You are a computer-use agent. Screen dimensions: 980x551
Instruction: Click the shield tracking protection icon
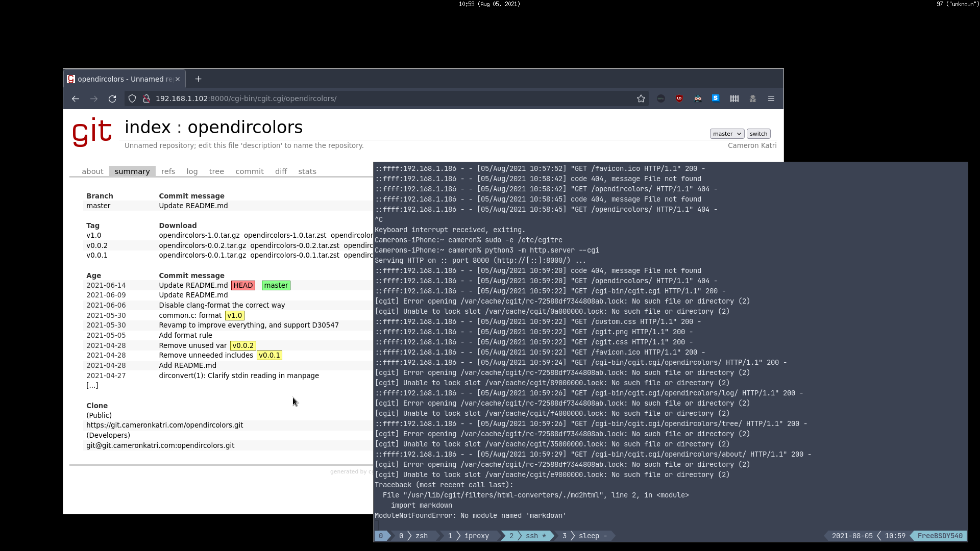132,98
